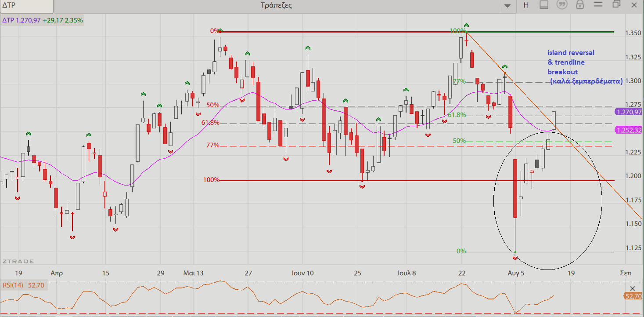Click the quotation mark comment icon
644x317 pixels.
(x=561, y=5)
